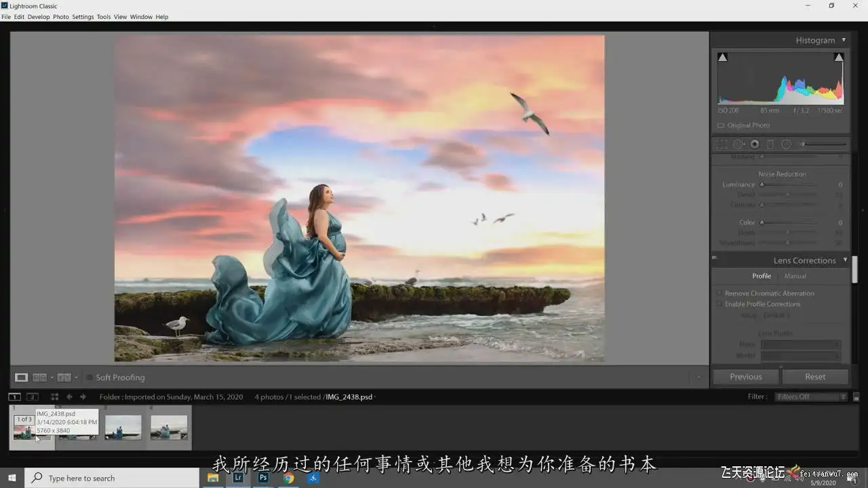Select the Graduated Filter tool icon
This screenshot has width=868, height=488.
click(x=770, y=144)
